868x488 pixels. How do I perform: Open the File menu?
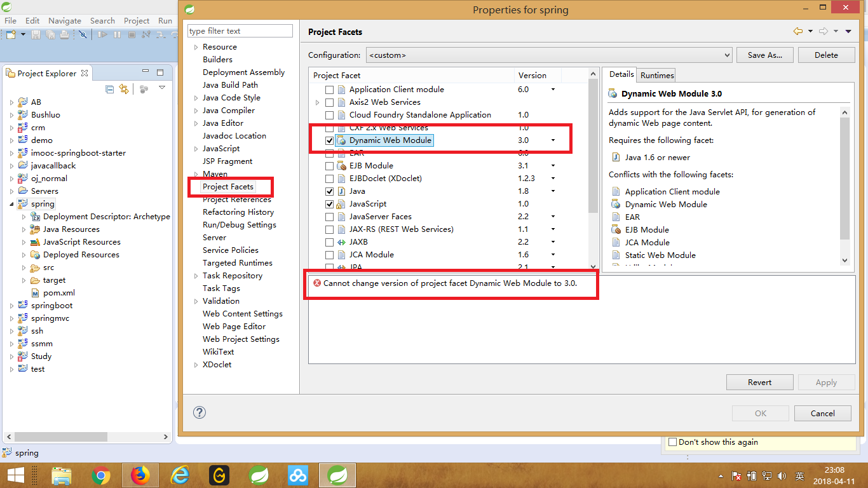pos(10,20)
